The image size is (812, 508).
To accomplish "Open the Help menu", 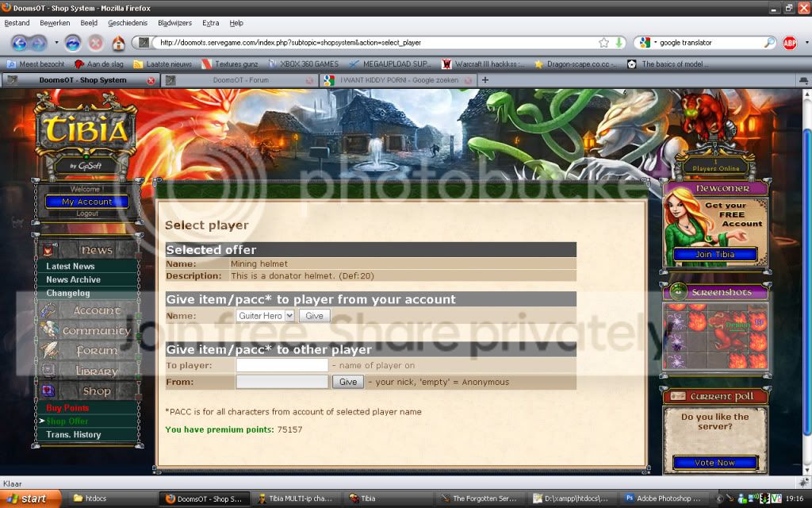I will pos(236,23).
